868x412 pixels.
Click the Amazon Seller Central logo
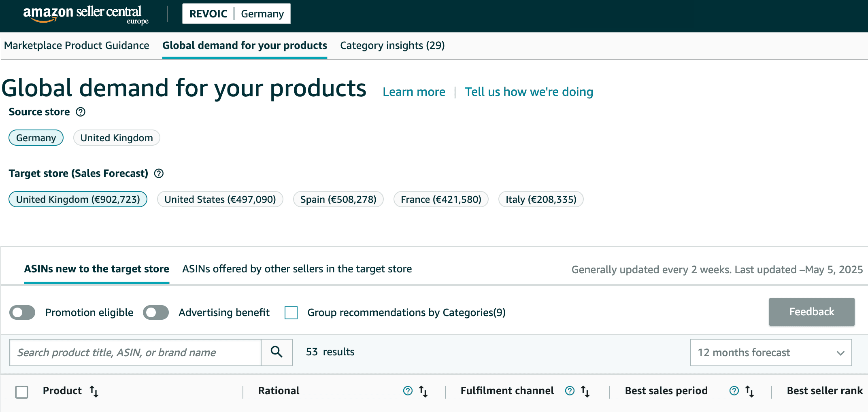point(86,15)
